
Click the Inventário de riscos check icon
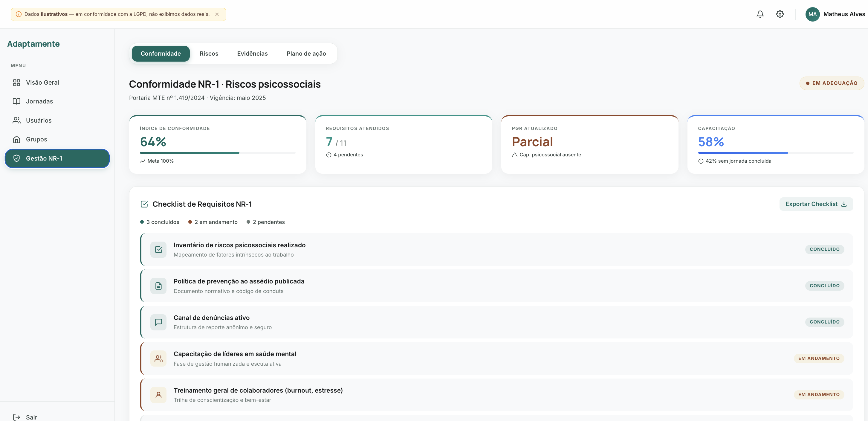[x=158, y=249]
